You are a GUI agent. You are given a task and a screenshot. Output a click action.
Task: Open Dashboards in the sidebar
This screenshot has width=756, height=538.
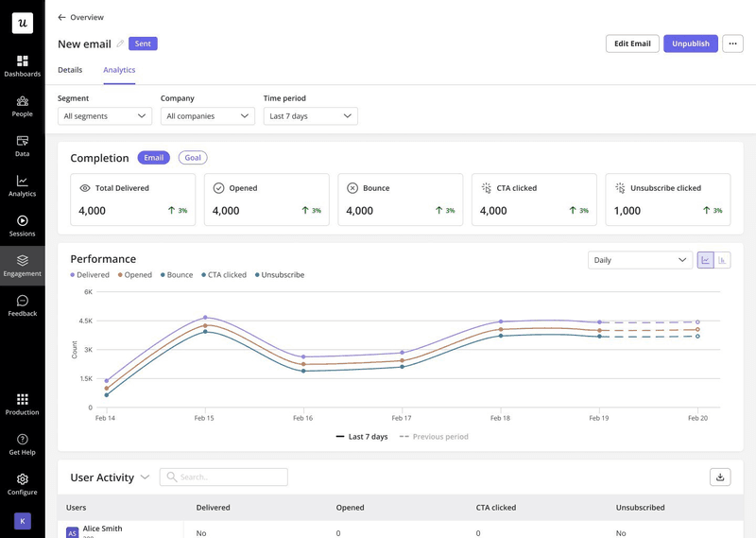coord(22,65)
